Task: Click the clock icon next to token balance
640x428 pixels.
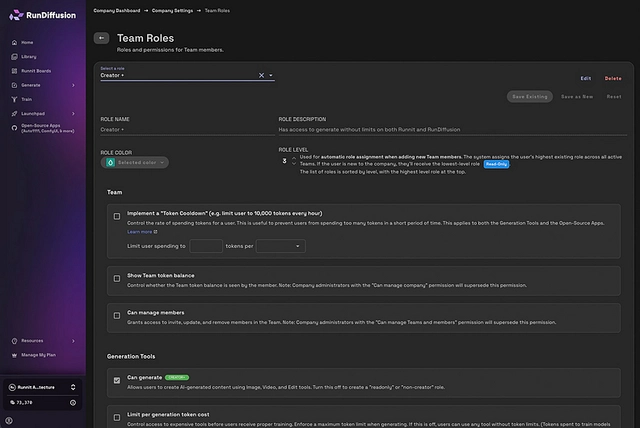Action: (73, 403)
